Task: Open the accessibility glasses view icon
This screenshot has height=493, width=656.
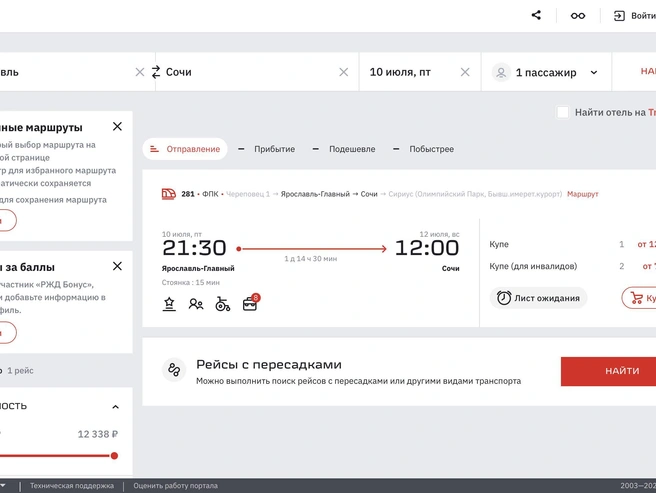Action: (x=578, y=16)
